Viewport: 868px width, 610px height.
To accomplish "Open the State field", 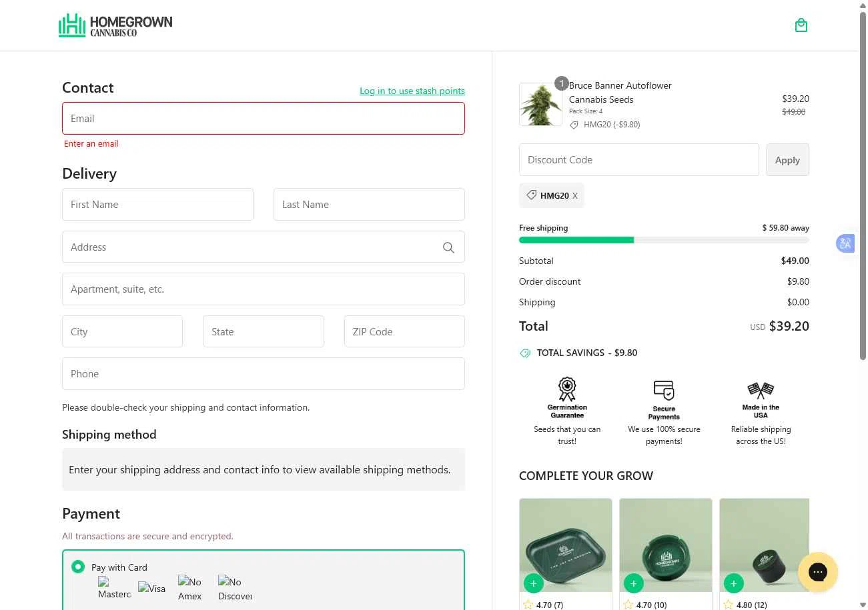I will 264,331.
